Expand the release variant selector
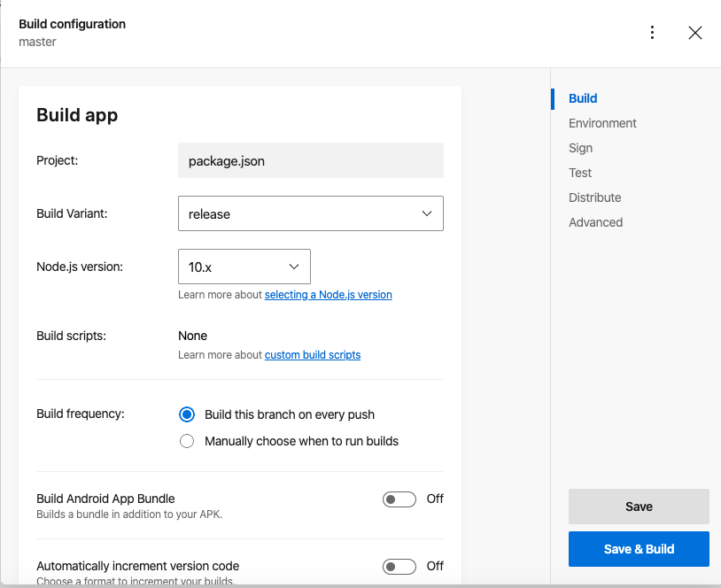This screenshot has width=721, height=588. click(310, 213)
